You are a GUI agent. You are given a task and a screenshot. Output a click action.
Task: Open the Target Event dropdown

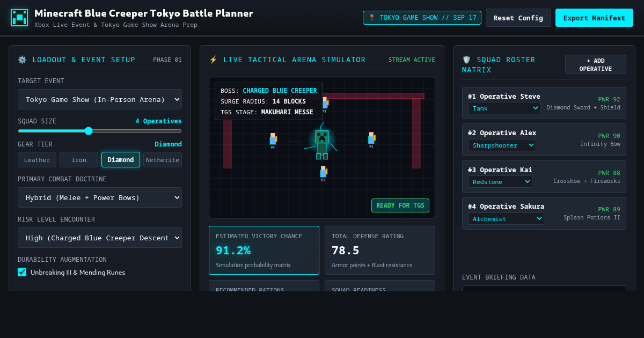coord(100,99)
